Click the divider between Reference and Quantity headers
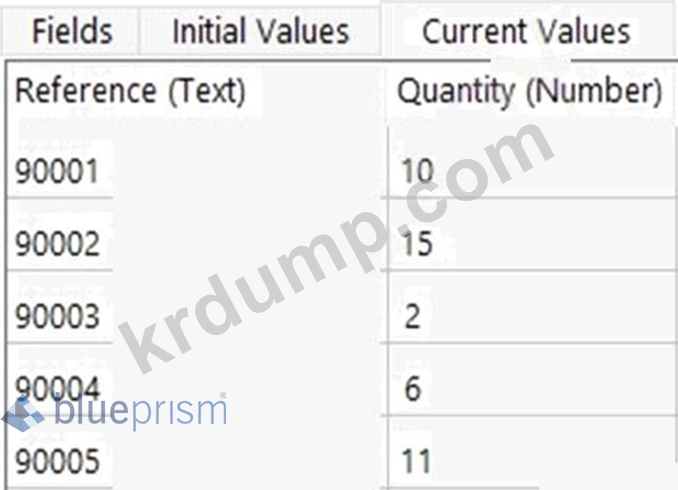Viewport: 678px width, 490px height. (x=386, y=91)
